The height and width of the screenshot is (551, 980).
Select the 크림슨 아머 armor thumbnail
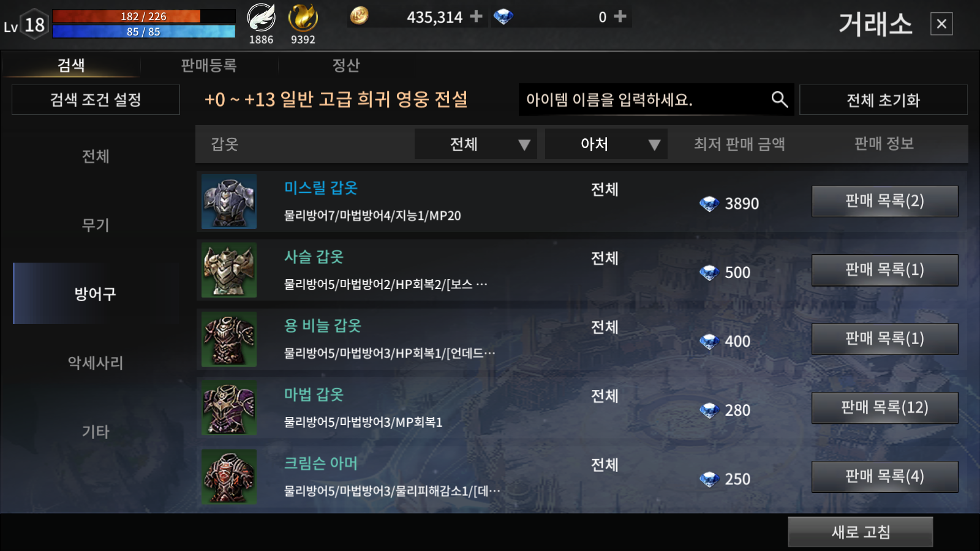pyautogui.click(x=229, y=477)
